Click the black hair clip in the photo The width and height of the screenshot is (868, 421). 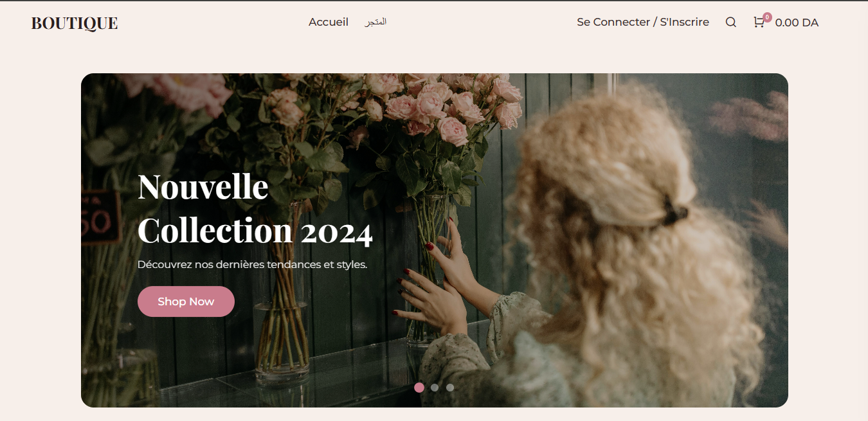(x=674, y=211)
